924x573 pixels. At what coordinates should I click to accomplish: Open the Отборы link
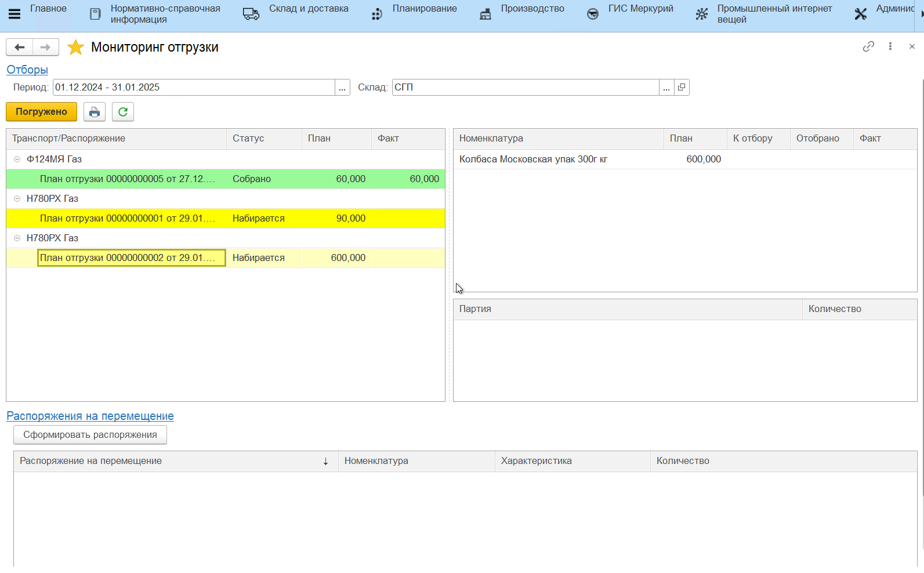pos(27,70)
